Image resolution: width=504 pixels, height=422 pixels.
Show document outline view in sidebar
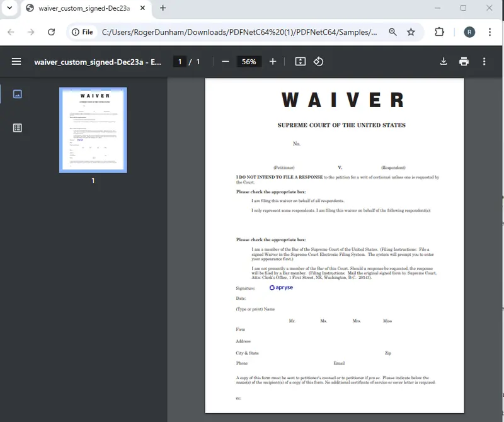[x=18, y=128]
